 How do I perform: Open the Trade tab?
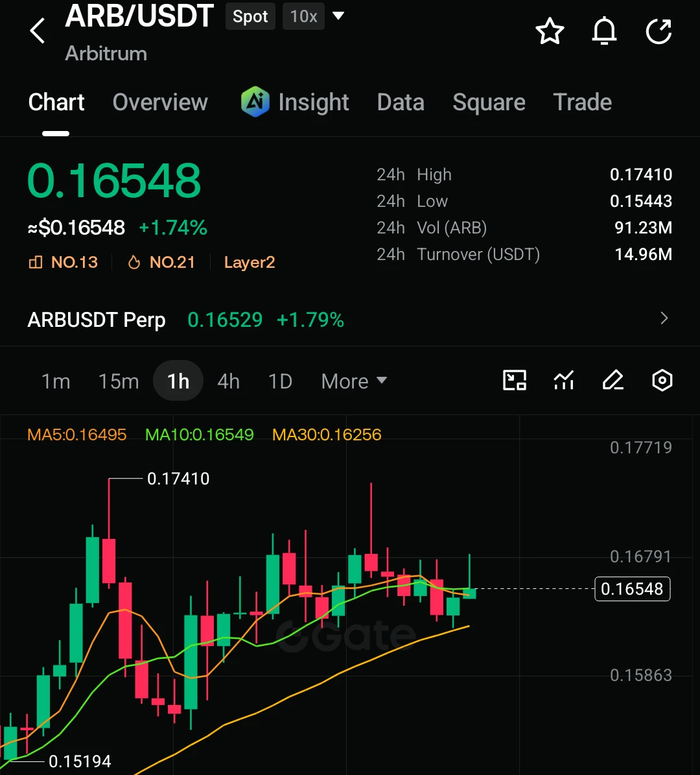(583, 102)
